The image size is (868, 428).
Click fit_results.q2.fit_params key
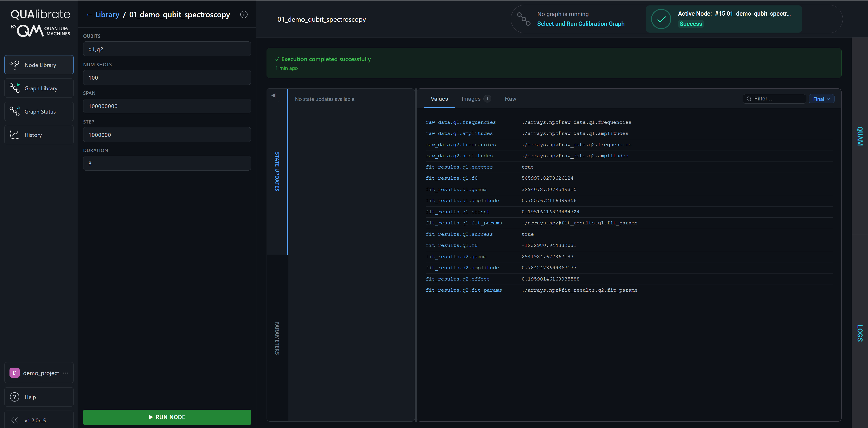click(464, 290)
